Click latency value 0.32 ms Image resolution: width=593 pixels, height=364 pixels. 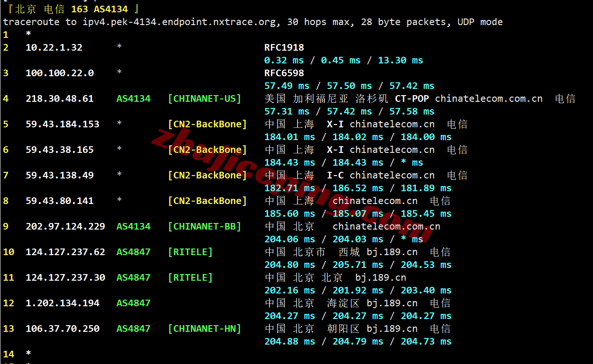pyautogui.click(x=284, y=60)
